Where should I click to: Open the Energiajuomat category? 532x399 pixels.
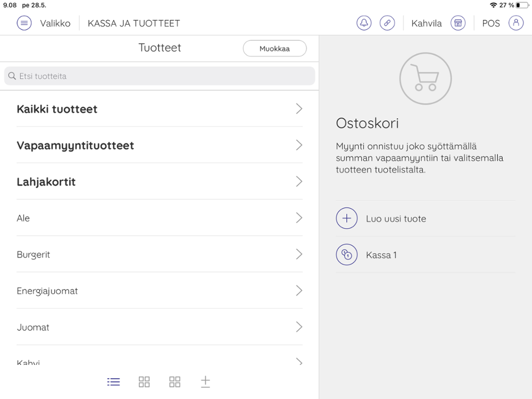[x=47, y=291]
